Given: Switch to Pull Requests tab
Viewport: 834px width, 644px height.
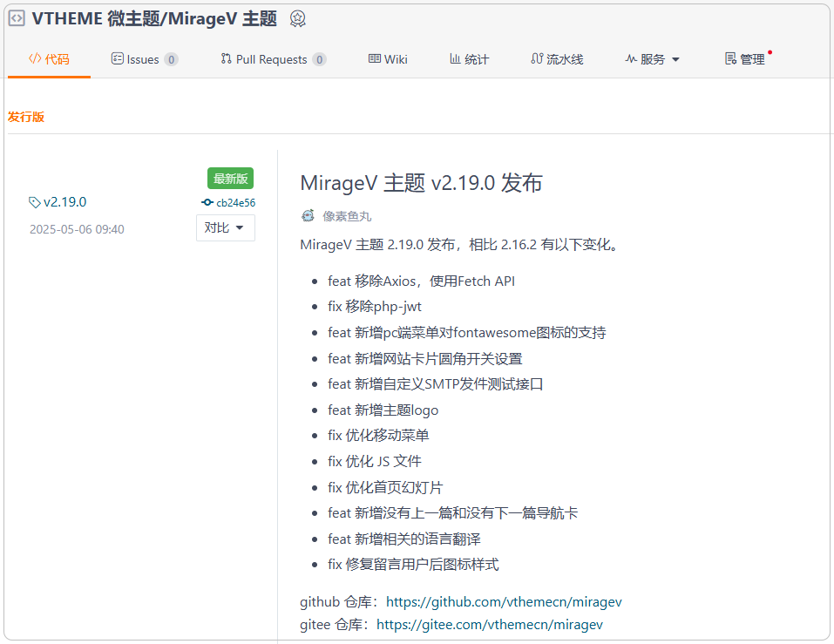Looking at the screenshot, I should tap(274, 59).
